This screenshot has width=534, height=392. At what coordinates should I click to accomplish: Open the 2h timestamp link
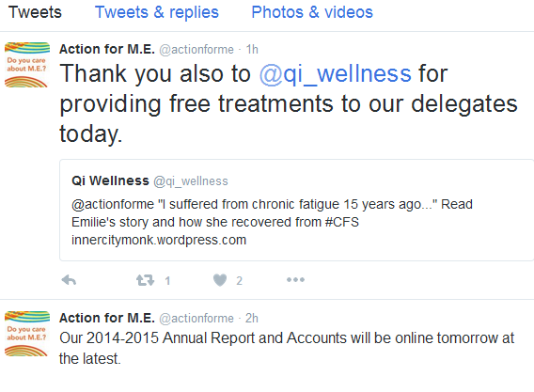pos(252,319)
